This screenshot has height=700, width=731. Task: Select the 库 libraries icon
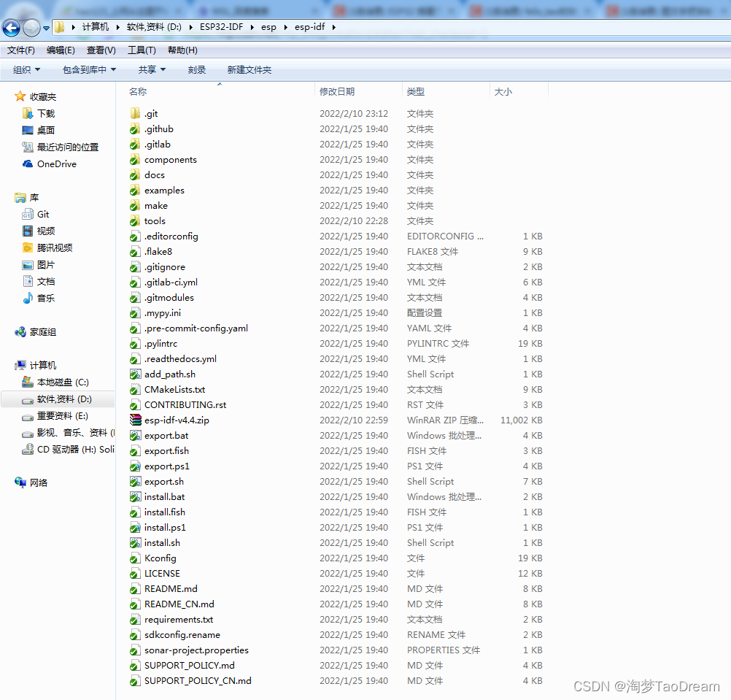[x=20, y=198]
